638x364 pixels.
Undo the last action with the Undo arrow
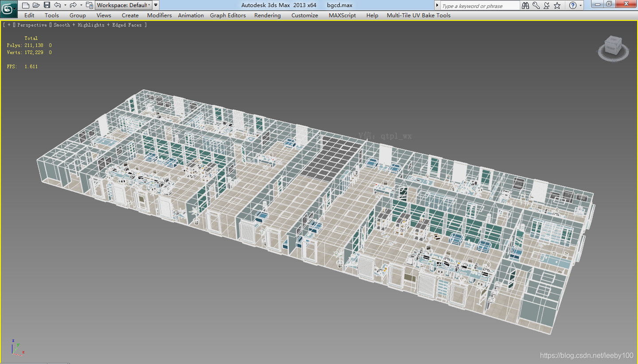(58, 5)
